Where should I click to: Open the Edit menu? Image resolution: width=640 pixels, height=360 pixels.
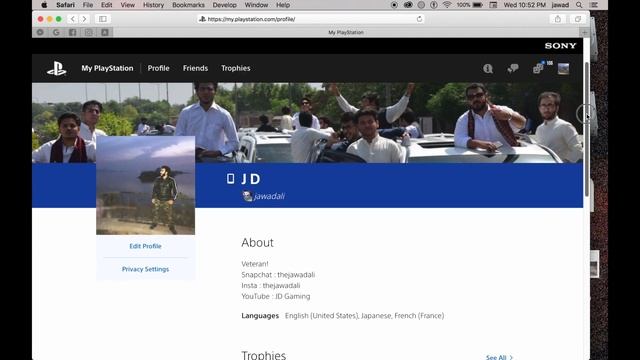107,5
